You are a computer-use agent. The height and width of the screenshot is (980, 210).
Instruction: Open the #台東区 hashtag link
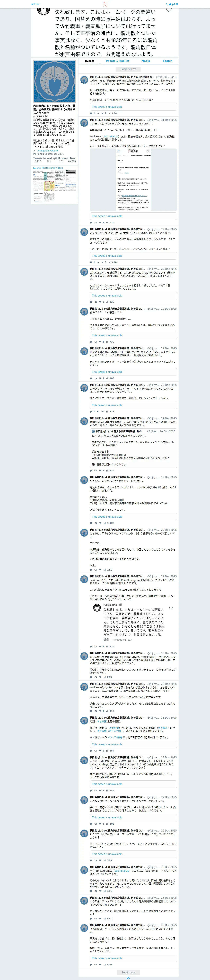point(102,722)
